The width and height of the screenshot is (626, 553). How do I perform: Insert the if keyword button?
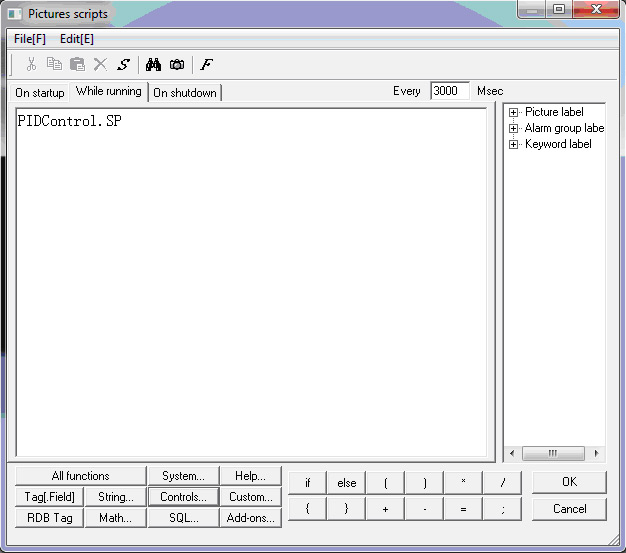coord(307,482)
